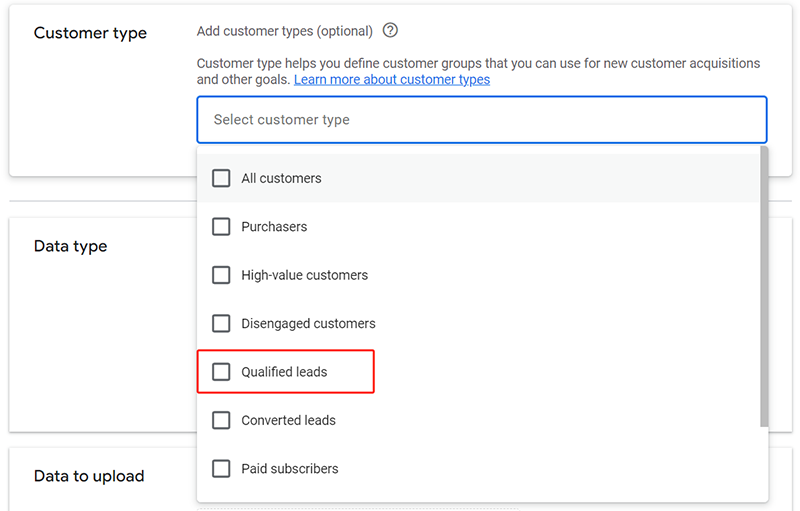Tick the All customers checkbox
800x511 pixels.
[x=221, y=179]
